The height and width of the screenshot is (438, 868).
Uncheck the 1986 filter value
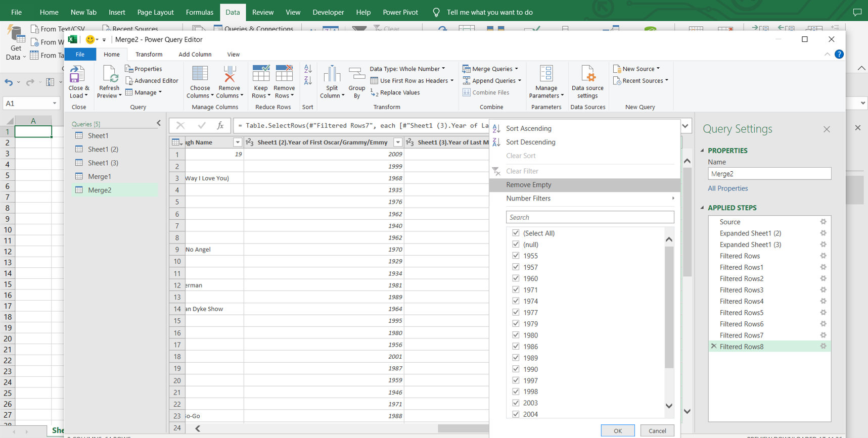click(516, 347)
